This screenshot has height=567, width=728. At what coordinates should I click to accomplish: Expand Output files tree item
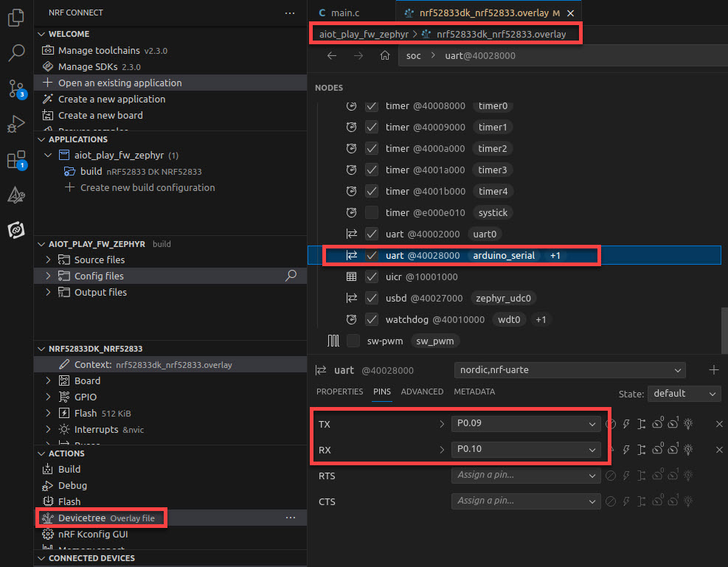coord(48,292)
